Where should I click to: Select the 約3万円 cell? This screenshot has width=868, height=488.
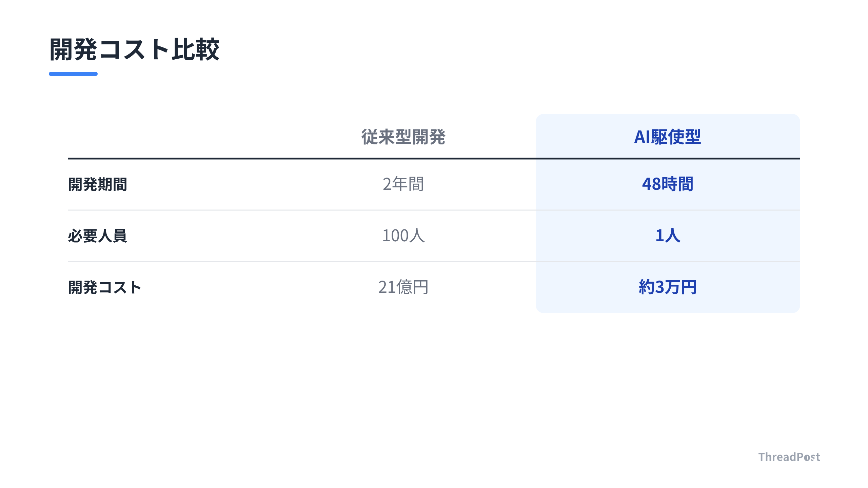pos(668,287)
